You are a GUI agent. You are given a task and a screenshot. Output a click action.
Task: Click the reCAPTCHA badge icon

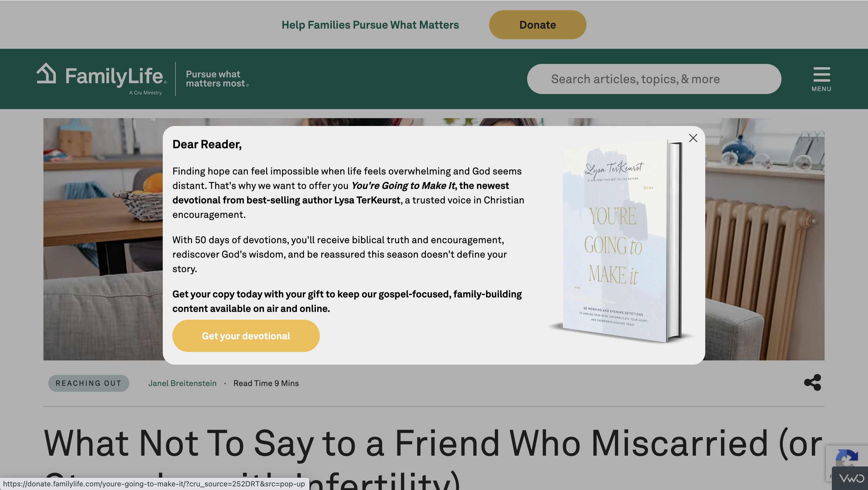click(846, 458)
